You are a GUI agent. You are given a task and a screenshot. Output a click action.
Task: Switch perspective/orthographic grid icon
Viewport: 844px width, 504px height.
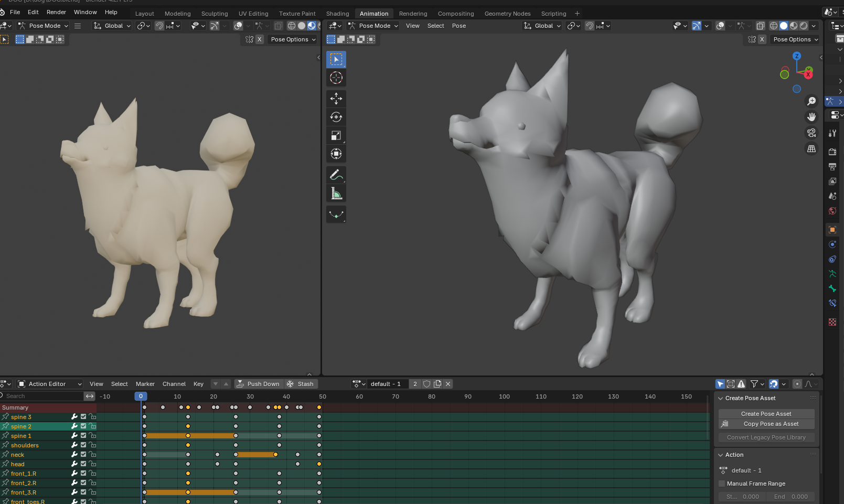[x=811, y=149]
